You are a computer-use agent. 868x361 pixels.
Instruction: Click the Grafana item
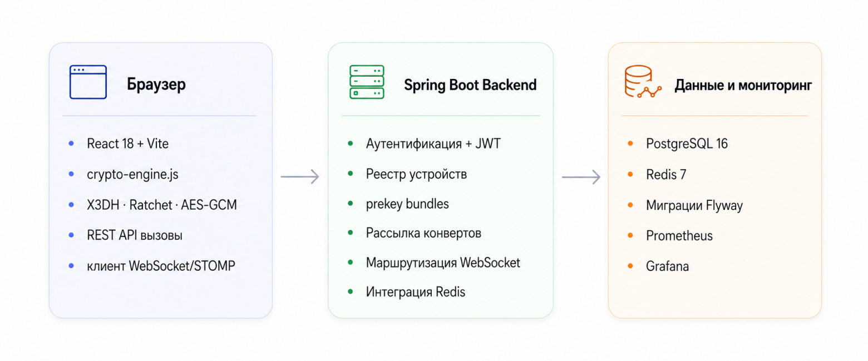point(668,266)
